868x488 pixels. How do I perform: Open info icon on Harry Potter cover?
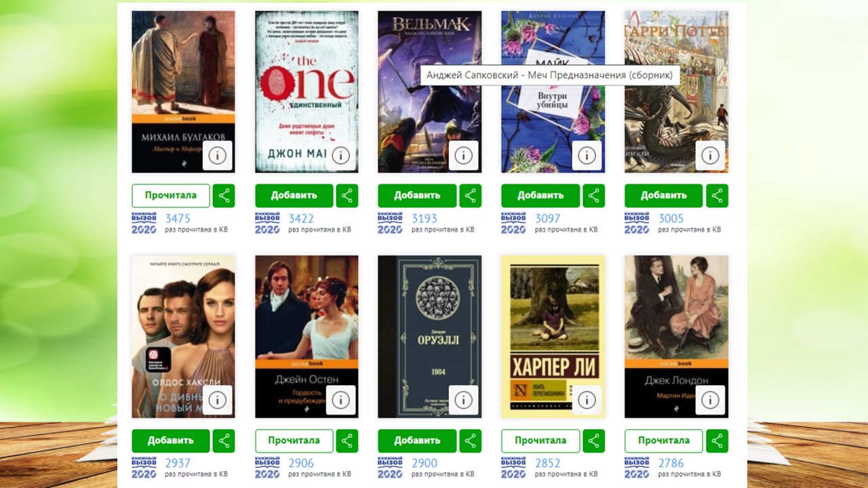pos(710,155)
